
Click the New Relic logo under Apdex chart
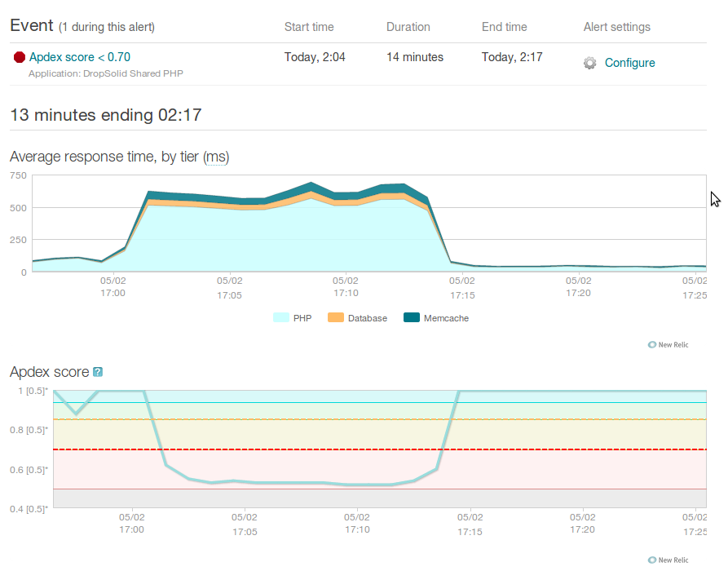pyautogui.click(x=668, y=560)
